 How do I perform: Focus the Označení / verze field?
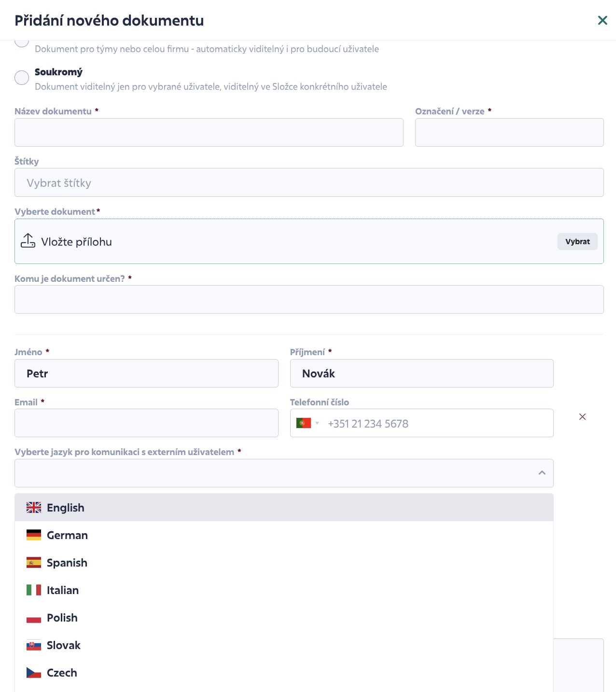[509, 132]
